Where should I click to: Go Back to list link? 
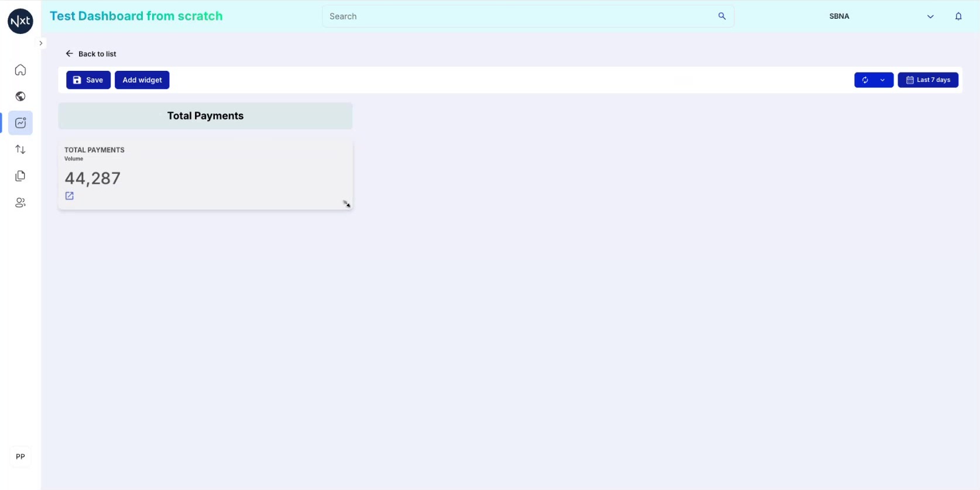(97, 54)
